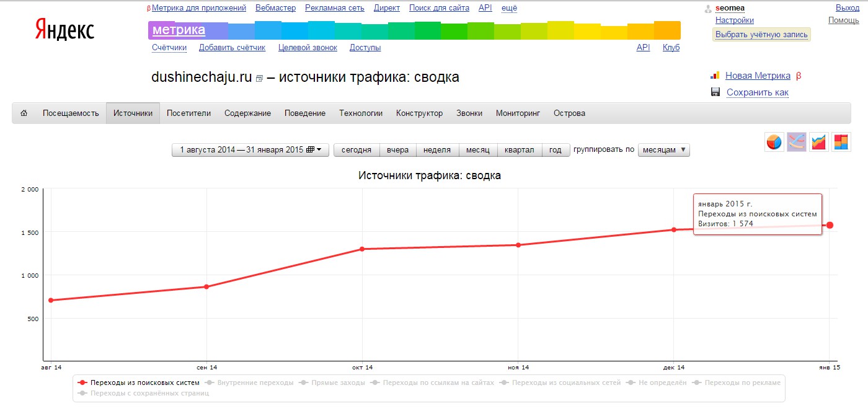Open the Новая Метрика link
This screenshot has width=868, height=411.
pyautogui.click(x=758, y=76)
